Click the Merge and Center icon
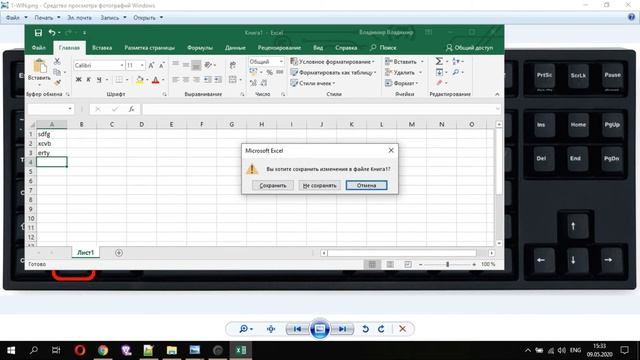The height and width of the screenshot is (360, 640). click(x=233, y=80)
